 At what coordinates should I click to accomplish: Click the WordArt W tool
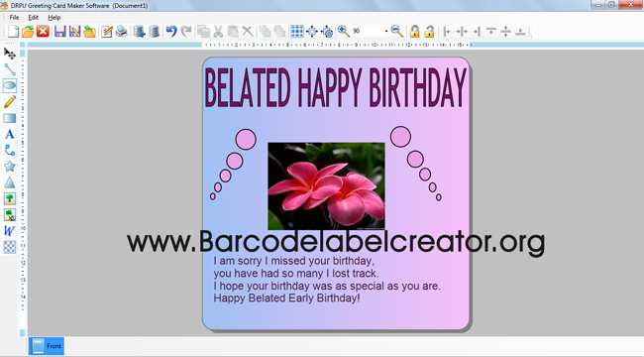(10, 231)
